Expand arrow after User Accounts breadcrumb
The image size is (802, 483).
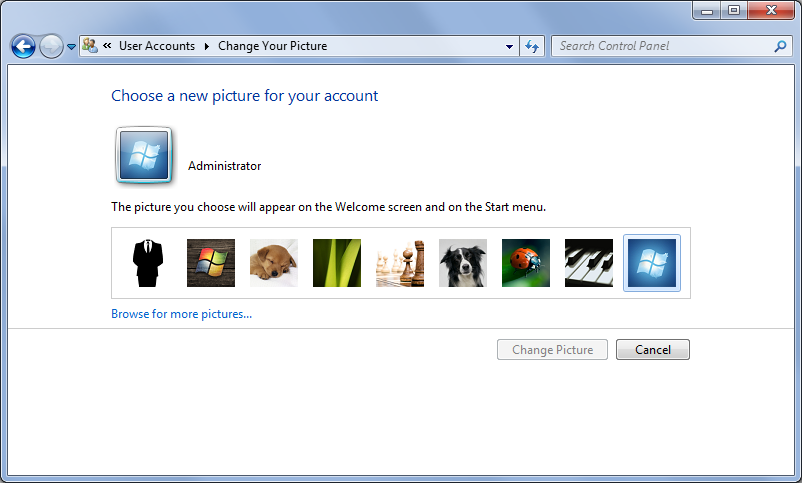(207, 46)
